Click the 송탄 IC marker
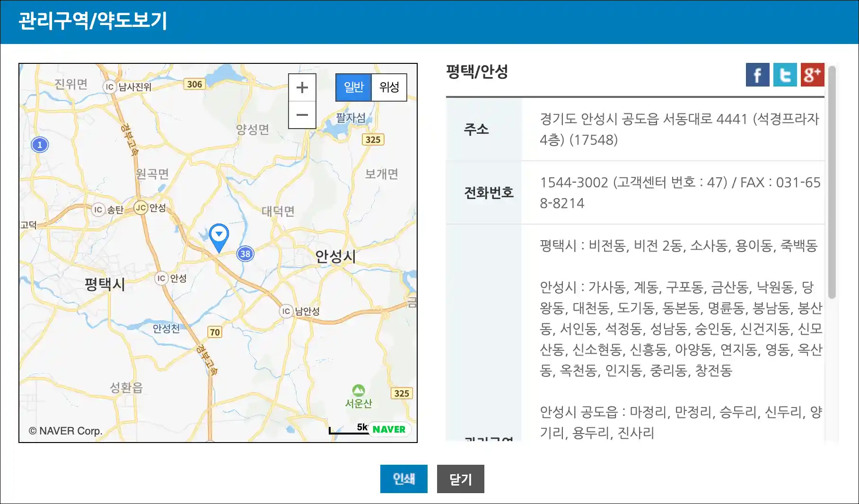The width and height of the screenshot is (859, 504). [x=98, y=209]
